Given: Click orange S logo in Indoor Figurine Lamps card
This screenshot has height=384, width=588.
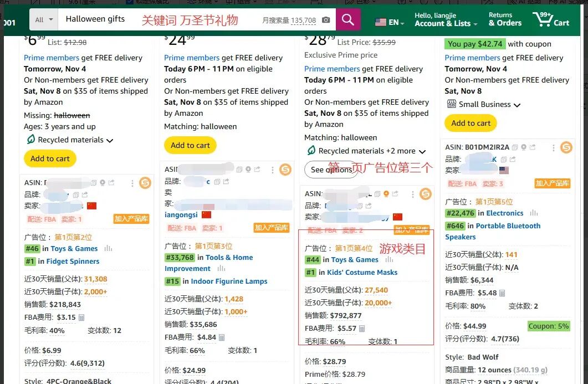Looking at the screenshot, I should [x=285, y=170].
